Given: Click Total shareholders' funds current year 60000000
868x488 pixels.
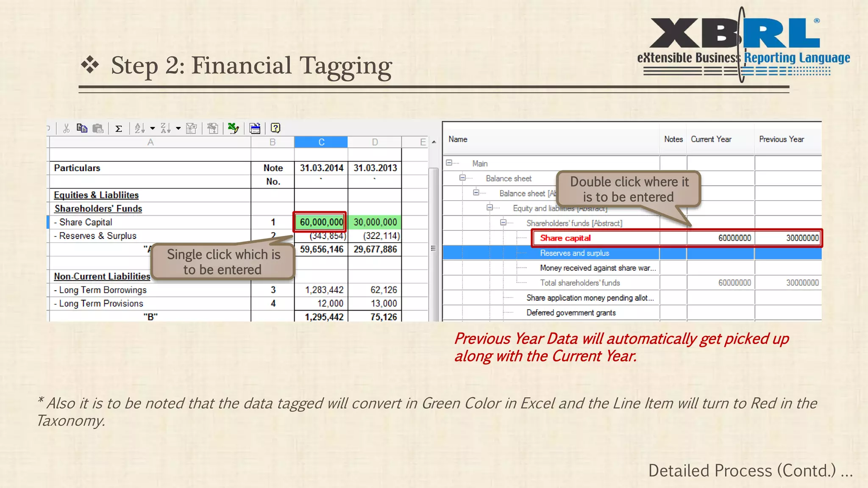Looking at the screenshot, I should tap(734, 283).
